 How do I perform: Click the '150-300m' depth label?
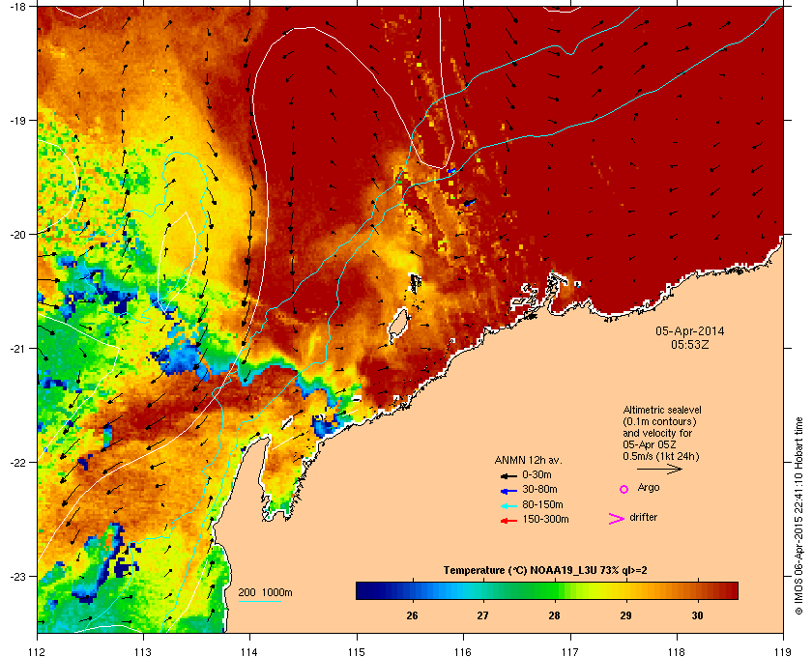pos(546,519)
